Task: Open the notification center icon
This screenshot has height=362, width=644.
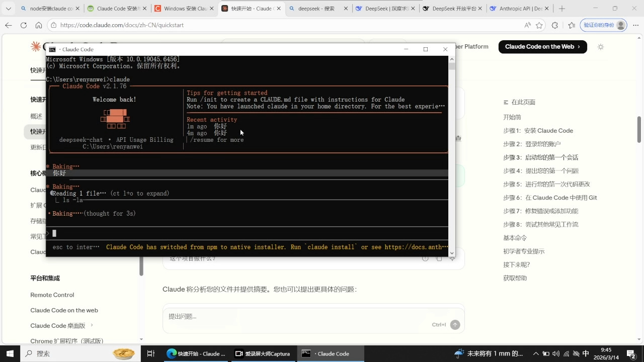Action: pos(631,353)
